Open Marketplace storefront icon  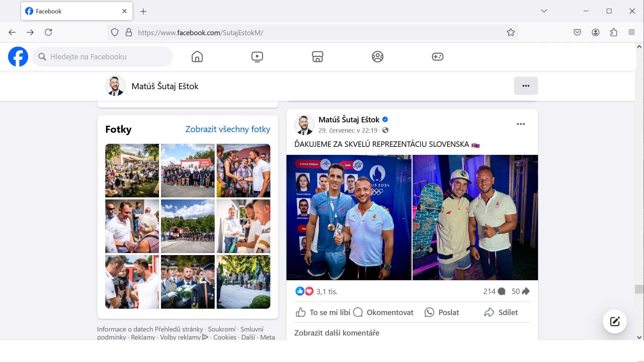317,57
